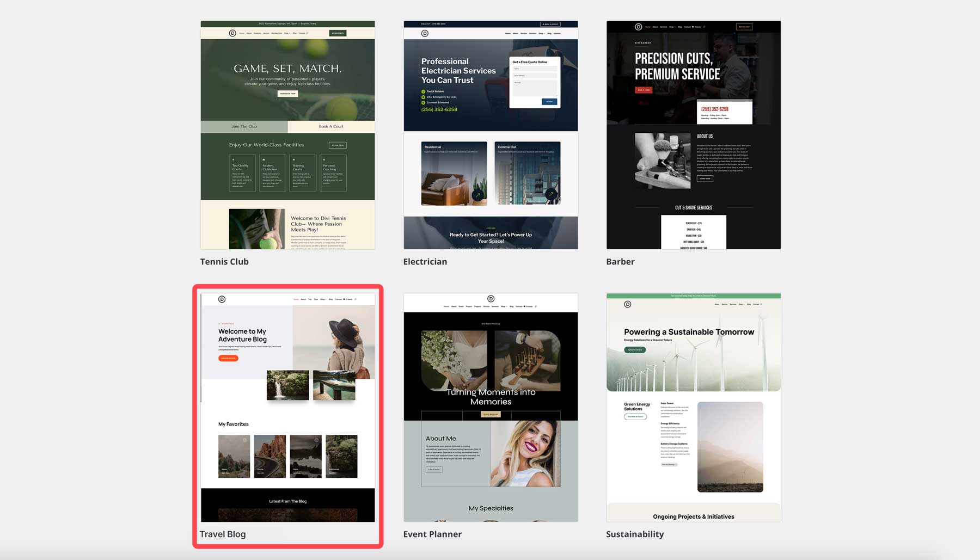Click the cart icon in the Barber header

pos(693,27)
